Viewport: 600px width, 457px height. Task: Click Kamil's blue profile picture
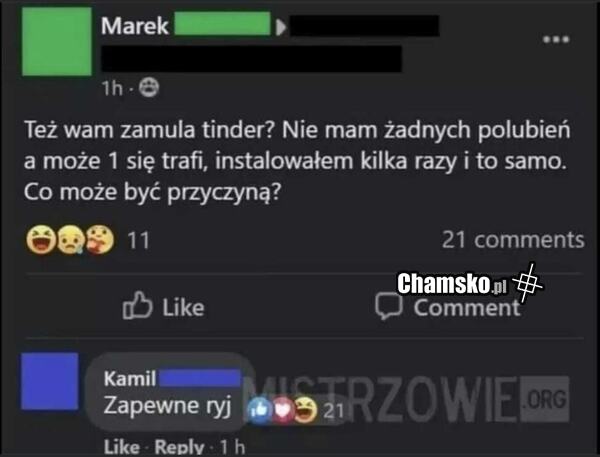[50, 381]
